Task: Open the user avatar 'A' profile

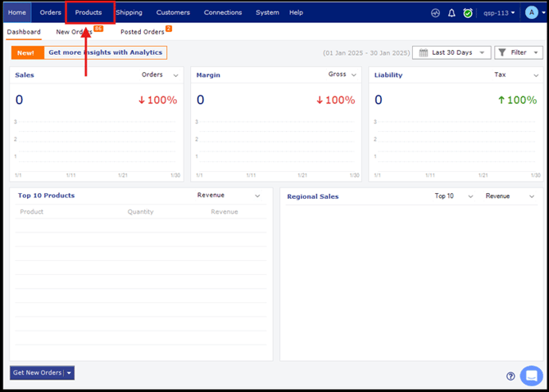Action: coord(531,12)
